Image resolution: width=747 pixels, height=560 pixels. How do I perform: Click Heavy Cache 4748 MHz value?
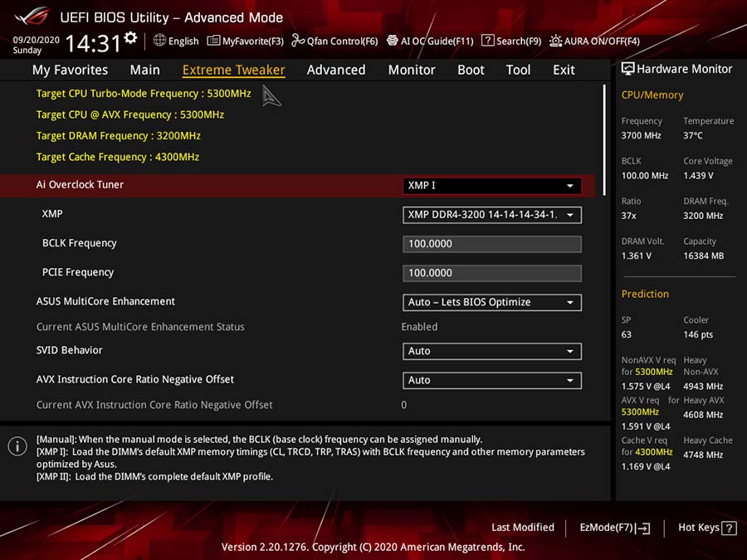tap(703, 455)
